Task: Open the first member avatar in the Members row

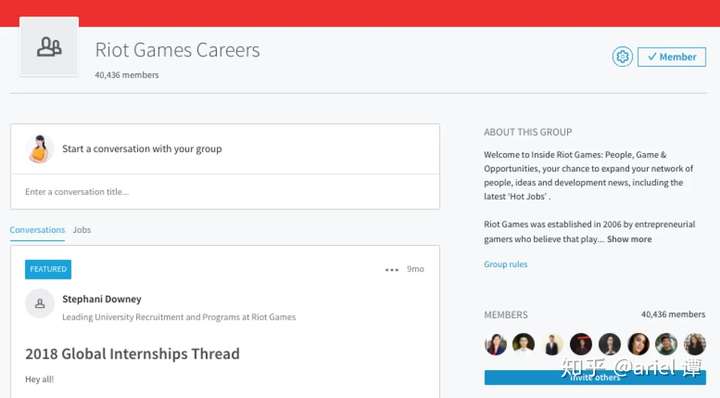Action: point(495,344)
